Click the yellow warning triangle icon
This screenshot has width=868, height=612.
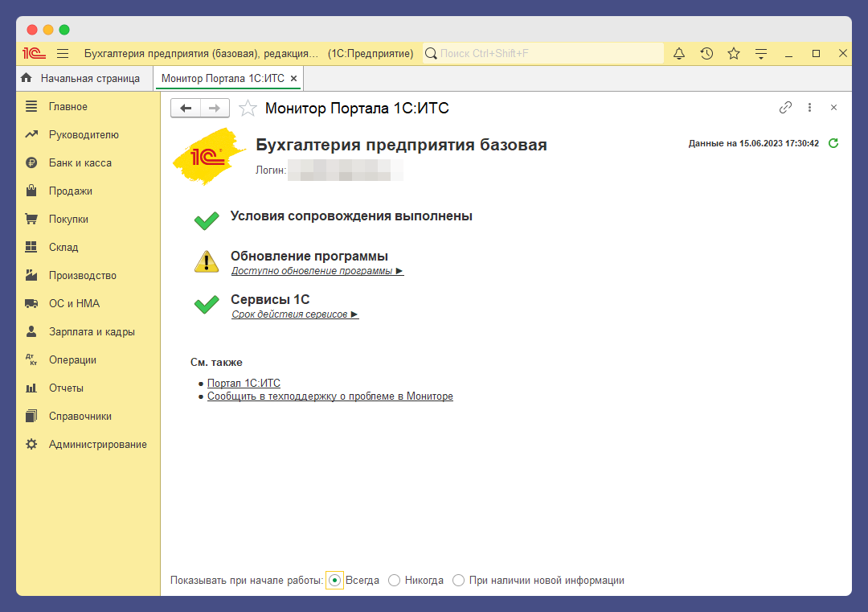point(207,261)
